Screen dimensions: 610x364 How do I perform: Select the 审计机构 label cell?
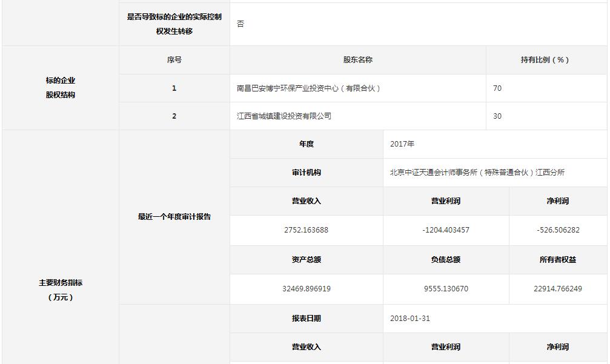(x=306, y=173)
